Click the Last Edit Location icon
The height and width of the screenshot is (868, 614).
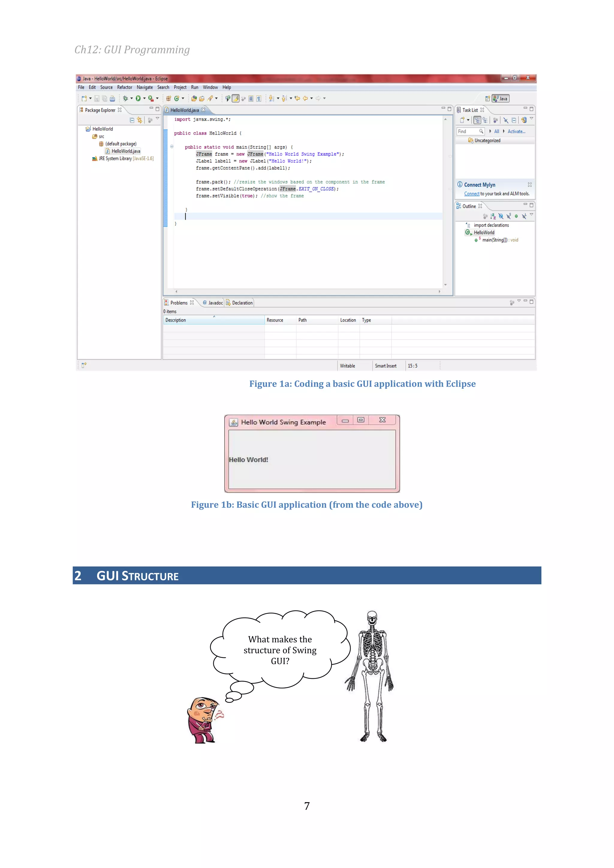(297, 98)
